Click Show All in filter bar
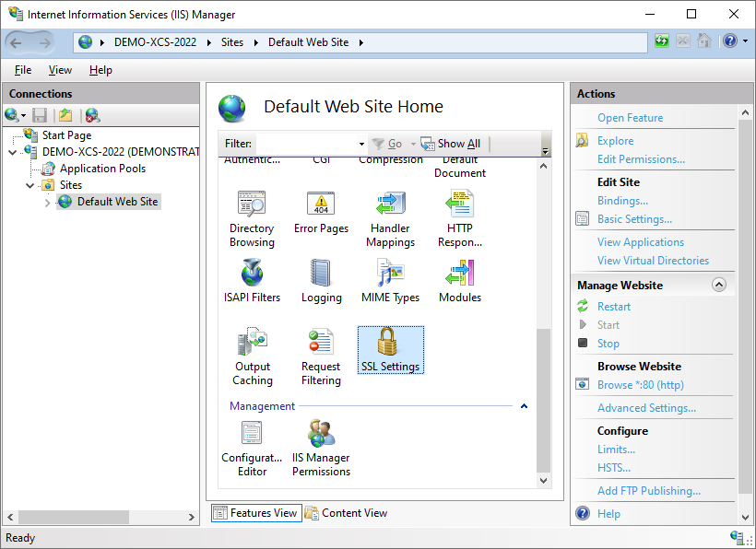This screenshot has width=756, height=549. [450, 144]
